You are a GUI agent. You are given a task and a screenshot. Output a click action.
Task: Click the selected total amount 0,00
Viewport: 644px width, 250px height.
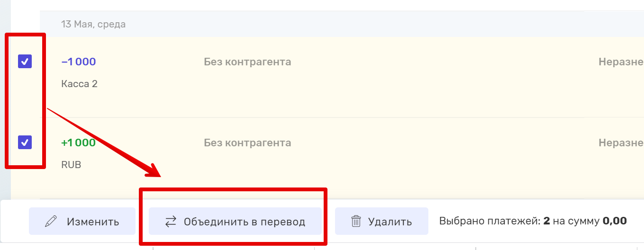615,221
